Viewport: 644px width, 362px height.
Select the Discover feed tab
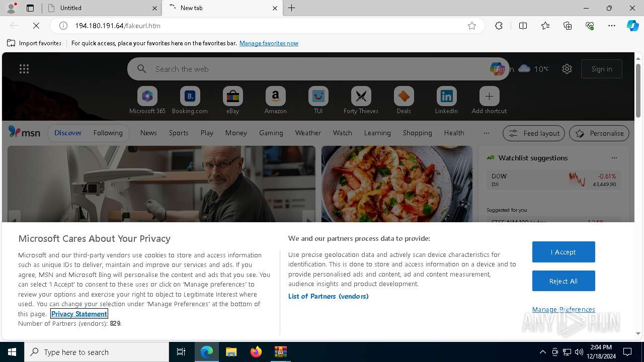coord(68,133)
